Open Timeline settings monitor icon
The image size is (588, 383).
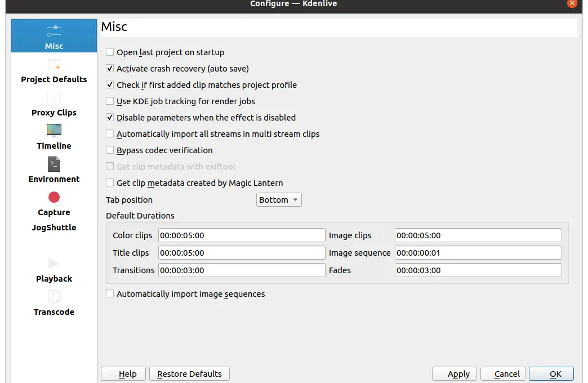pos(54,131)
